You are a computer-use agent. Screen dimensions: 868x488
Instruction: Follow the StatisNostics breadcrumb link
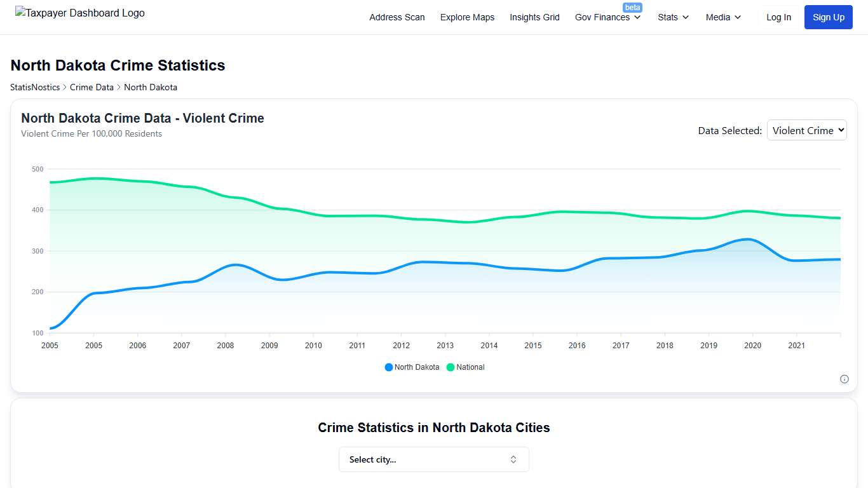tap(34, 87)
